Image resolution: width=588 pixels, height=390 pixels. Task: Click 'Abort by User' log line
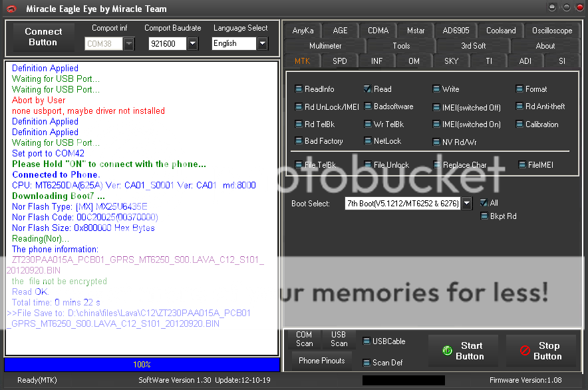[x=39, y=100]
